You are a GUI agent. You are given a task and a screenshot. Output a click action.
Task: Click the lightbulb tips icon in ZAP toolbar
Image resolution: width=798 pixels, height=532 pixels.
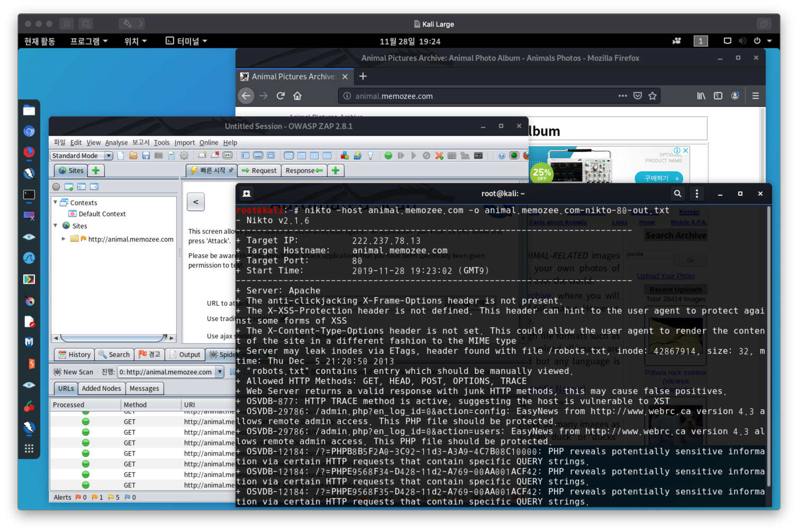(x=370, y=155)
